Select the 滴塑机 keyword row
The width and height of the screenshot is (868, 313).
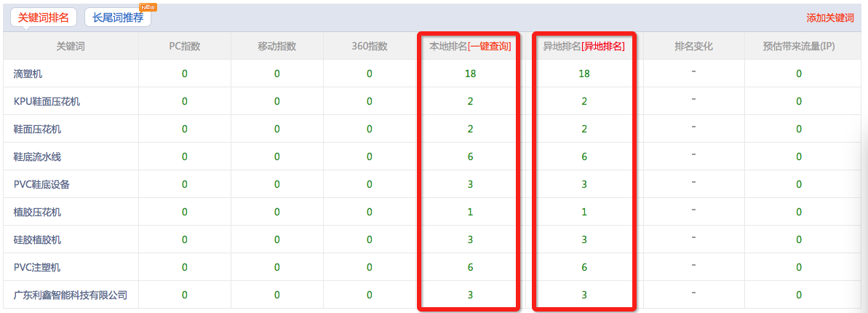tap(28, 74)
